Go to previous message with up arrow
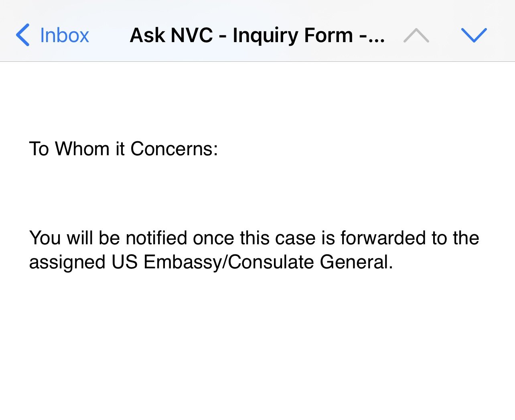This screenshot has width=515, height=420. point(416,35)
